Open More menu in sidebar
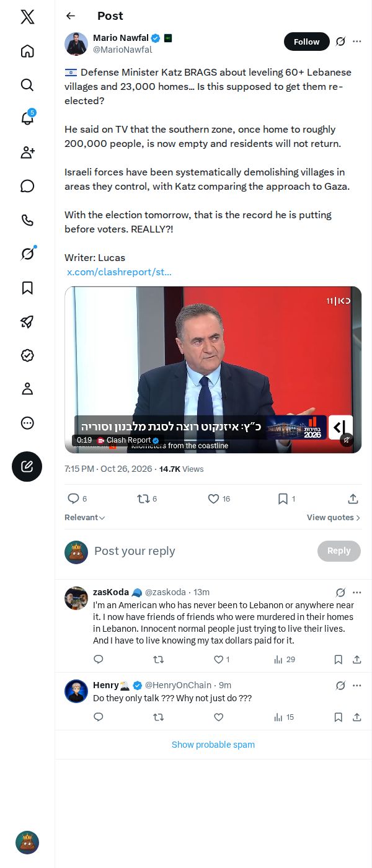This screenshot has height=868, width=372. [27, 423]
